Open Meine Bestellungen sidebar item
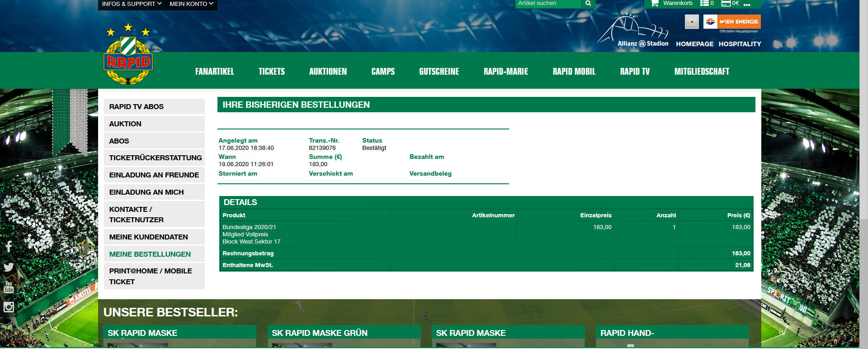Image resolution: width=868 pixels, height=349 pixels. pos(154,254)
